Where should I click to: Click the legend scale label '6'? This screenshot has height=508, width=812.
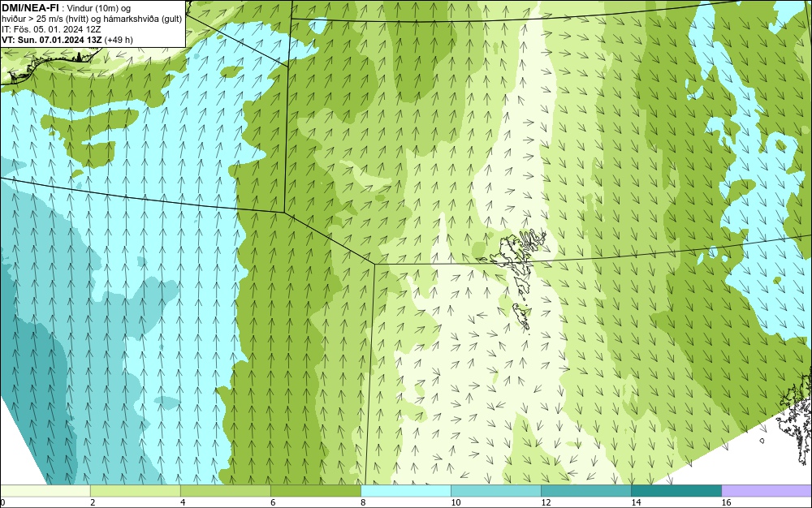point(272,502)
